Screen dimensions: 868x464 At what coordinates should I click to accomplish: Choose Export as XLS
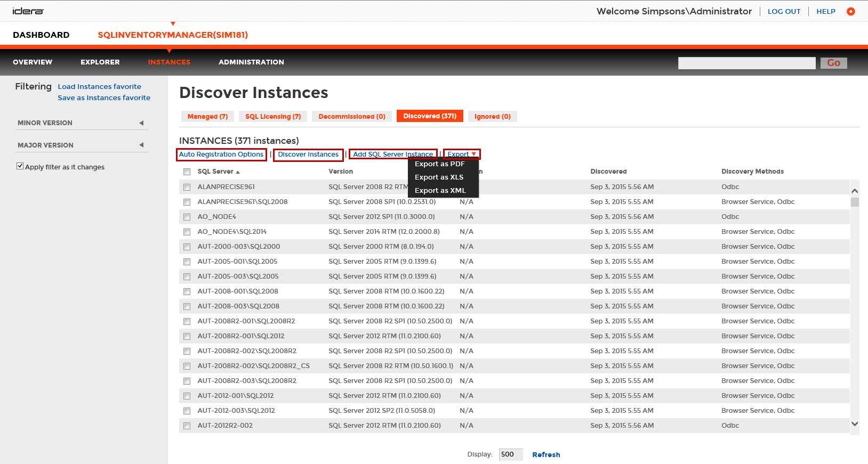[x=439, y=177]
